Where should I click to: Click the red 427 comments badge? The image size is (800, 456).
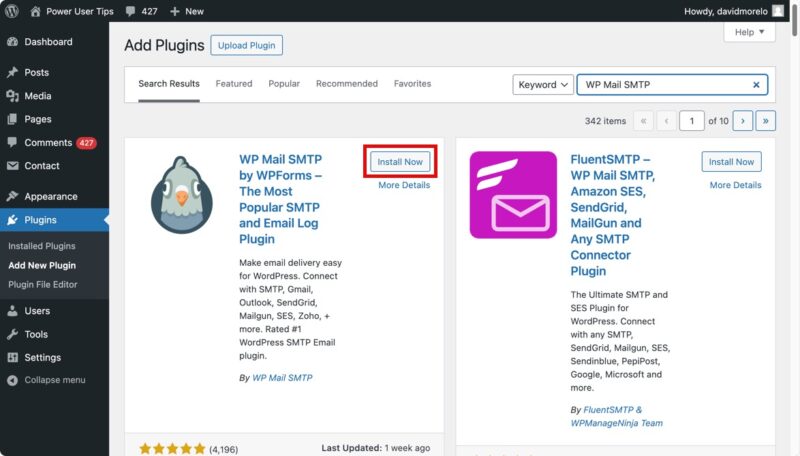coord(86,143)
